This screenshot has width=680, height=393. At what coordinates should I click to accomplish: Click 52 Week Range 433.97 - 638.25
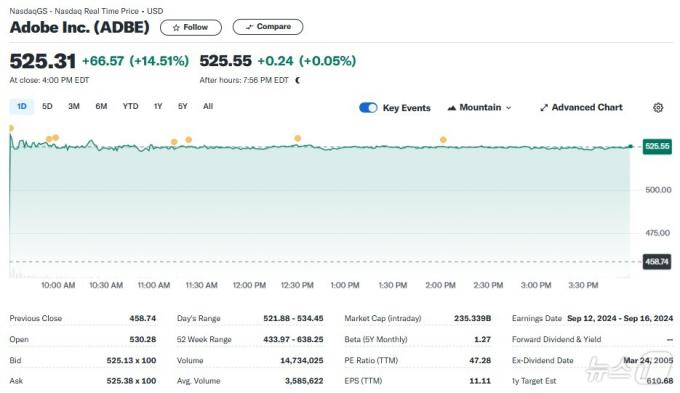coord(293,339)
